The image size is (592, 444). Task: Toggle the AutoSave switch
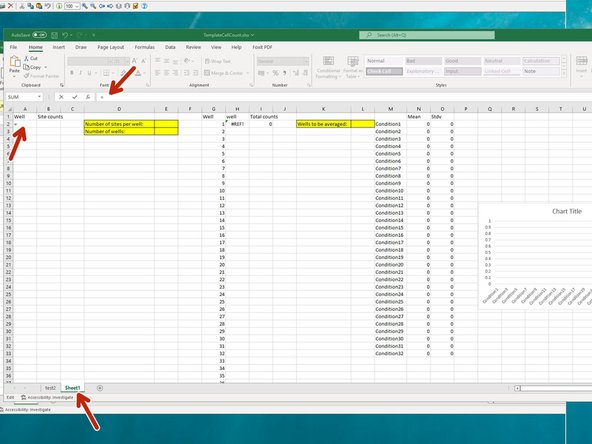pos(39,35)
